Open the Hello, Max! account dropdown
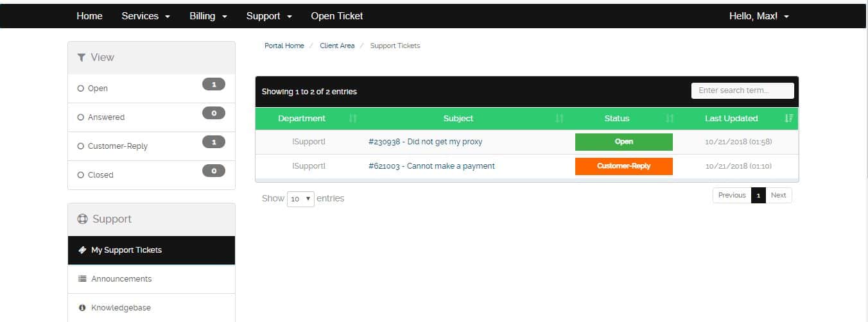Screen dimensions: 868x322 point(759,16)
